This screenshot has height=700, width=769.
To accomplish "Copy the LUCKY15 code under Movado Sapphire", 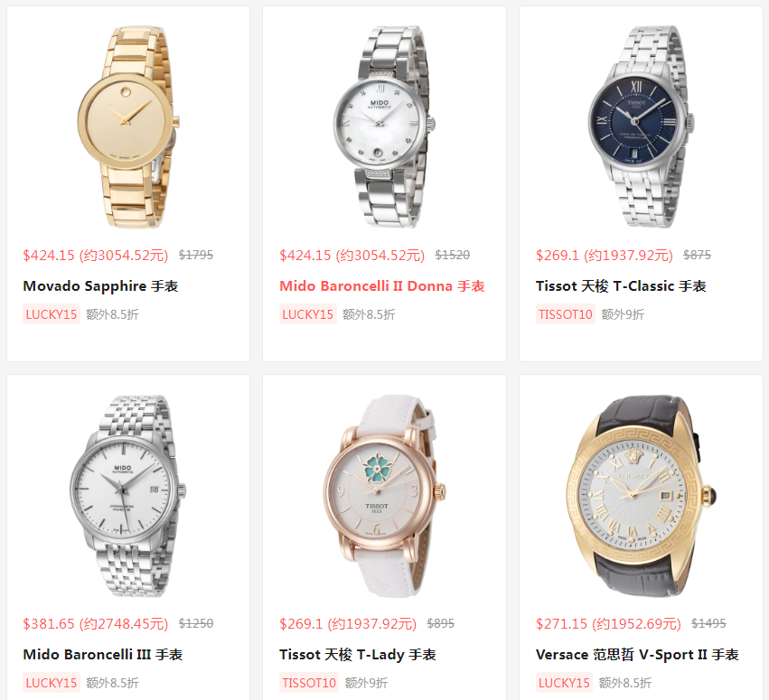I will click(x=52, y=314).
